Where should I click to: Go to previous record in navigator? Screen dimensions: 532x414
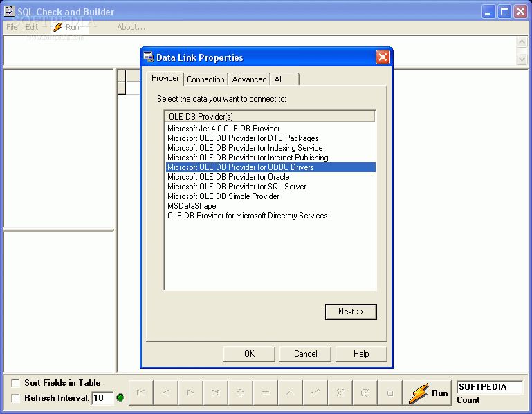point(166,393)
